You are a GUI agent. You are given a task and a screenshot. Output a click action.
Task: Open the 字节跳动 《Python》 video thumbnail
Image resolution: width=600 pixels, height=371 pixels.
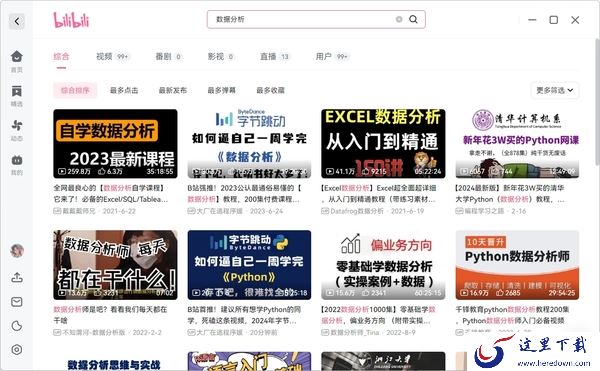coord(249,265)
